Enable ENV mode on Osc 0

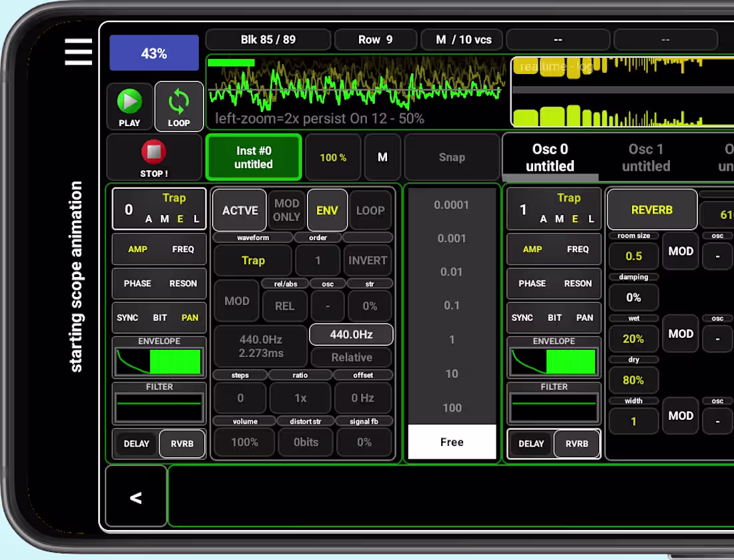[x=326, y=210]
